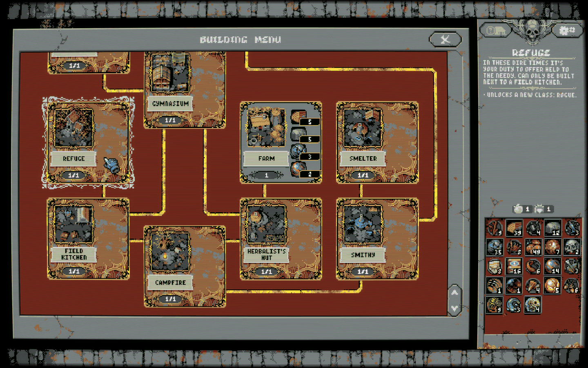Select the Refuge building card

pos(88,142)
